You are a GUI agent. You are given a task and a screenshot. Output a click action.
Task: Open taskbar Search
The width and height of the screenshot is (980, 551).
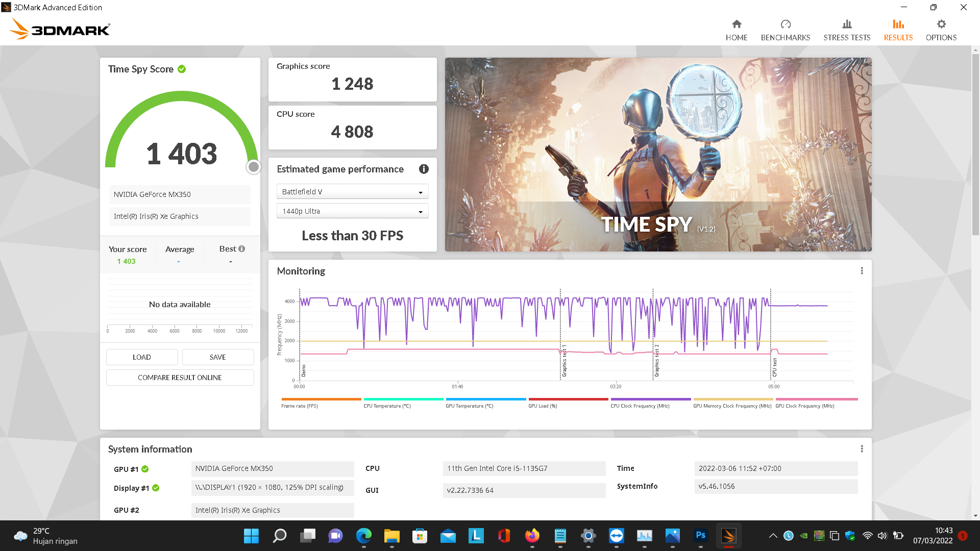pos(279,536)
